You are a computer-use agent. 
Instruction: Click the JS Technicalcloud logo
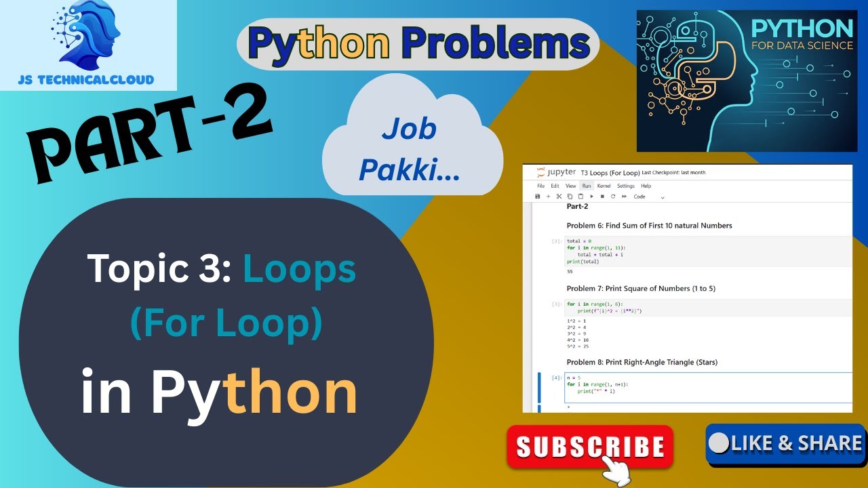88,45
